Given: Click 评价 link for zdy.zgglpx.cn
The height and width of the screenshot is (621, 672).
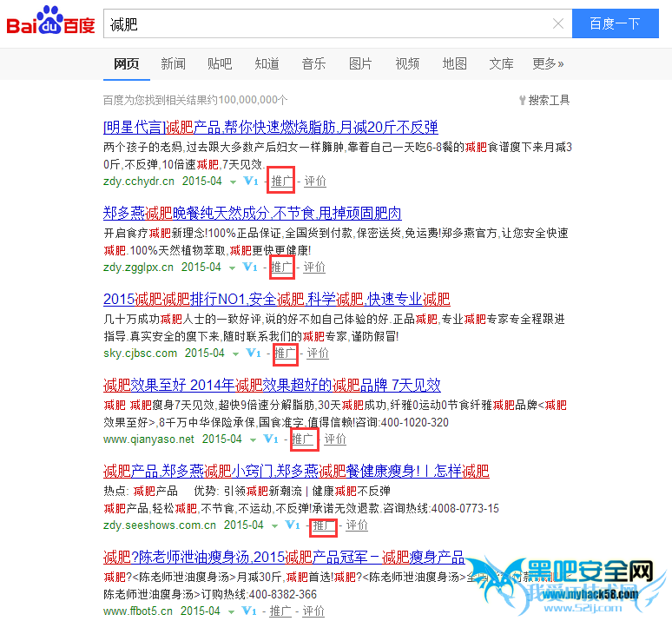Looking at the screenshot, I should coord(314,267).
